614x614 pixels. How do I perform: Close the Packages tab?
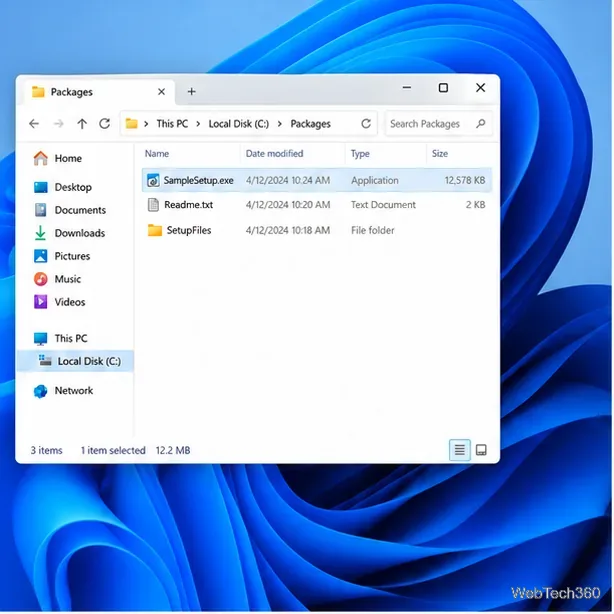(x=161, y=92)
